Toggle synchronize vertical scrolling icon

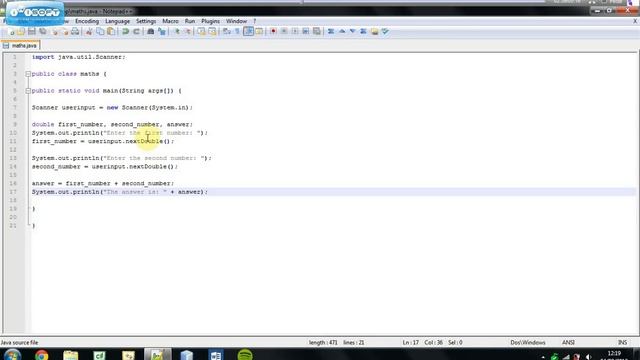coord(201,31)
